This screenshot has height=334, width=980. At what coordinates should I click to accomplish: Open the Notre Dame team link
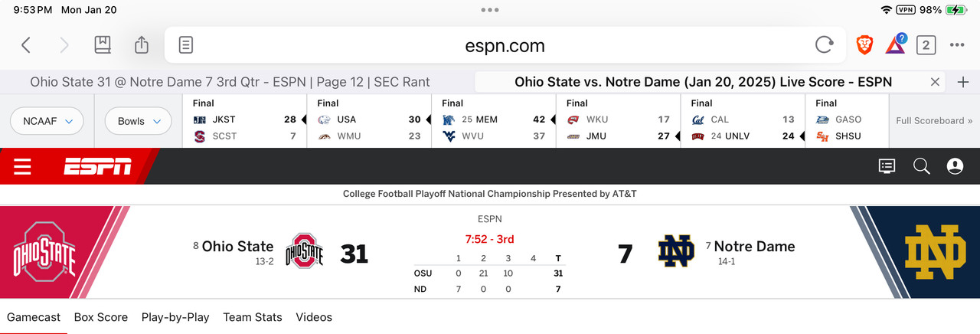754,247
